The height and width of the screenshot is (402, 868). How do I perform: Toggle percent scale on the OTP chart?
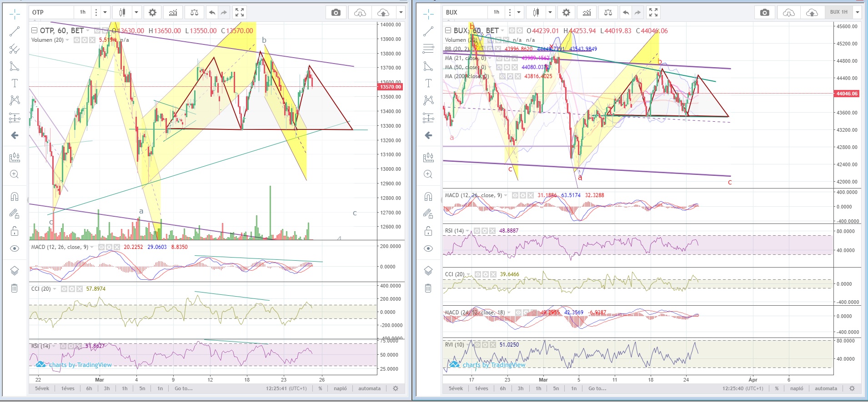[x=320, y=388]
